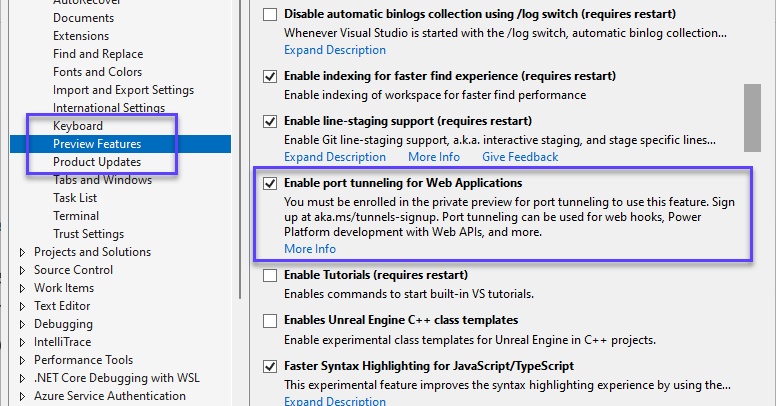Select Performance Tools category

coord(84,360)
